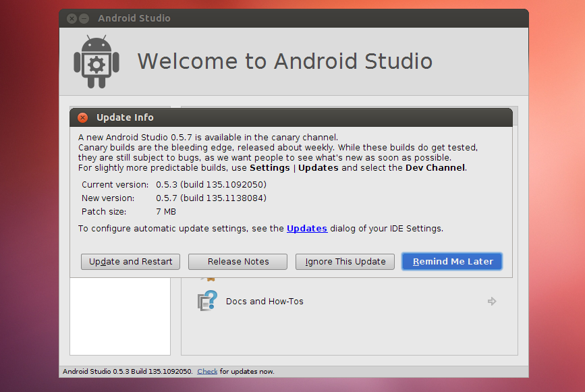Click the Android Studio 0.5.3 Build status text
The image size is (585, 392).
point(128,372)
